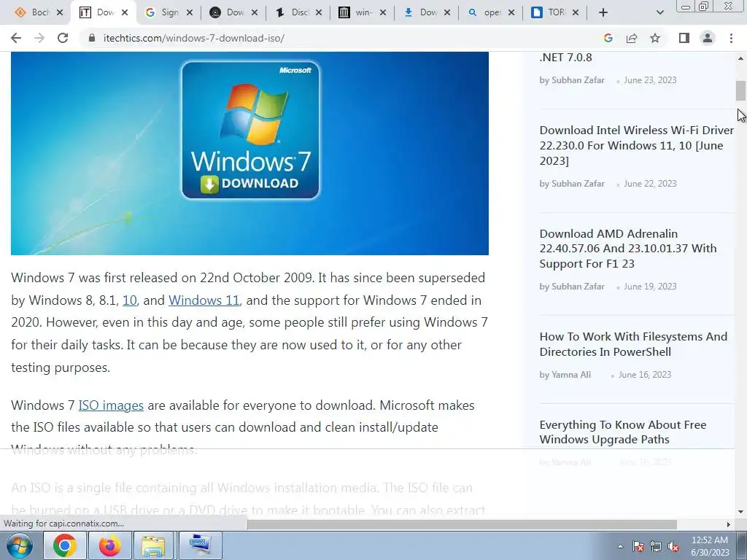Click the padlock site info icon

[92, 38]
